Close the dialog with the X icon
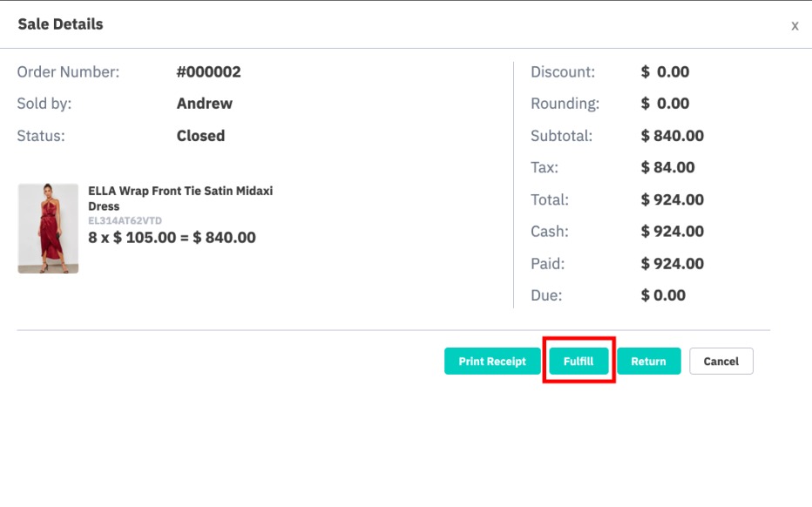The height and width of the screenshot is (507, 812). (x=795, y=26)
